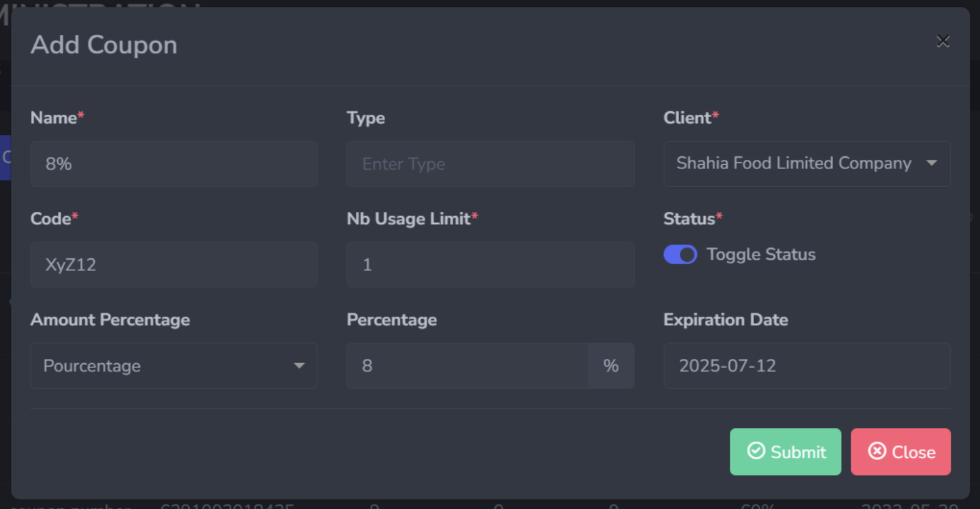Click the Enter Type input field

pyautogui.click(x=491, y=164)
